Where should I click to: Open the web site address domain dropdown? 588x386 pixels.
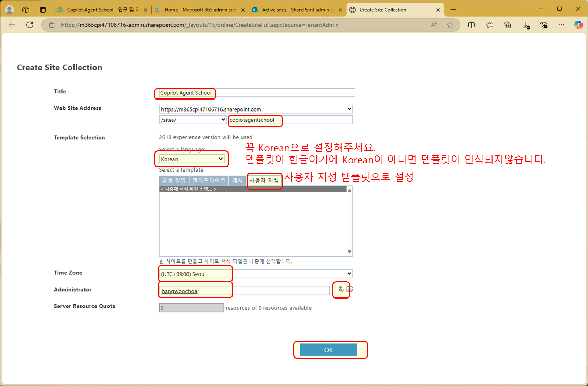click(256, 109)
